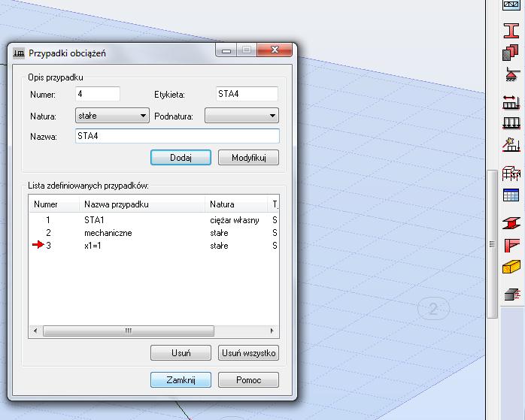Open the steel member design icon
Image resolution: width=525 pixels, height=420 pixels.
pos(511,223)
